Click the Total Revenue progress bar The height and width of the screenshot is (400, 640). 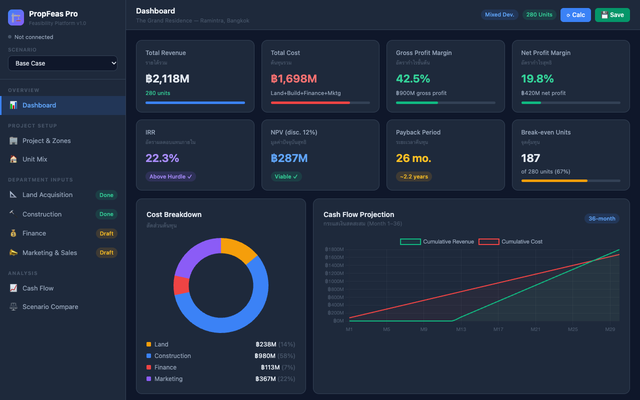coord(195,103)
